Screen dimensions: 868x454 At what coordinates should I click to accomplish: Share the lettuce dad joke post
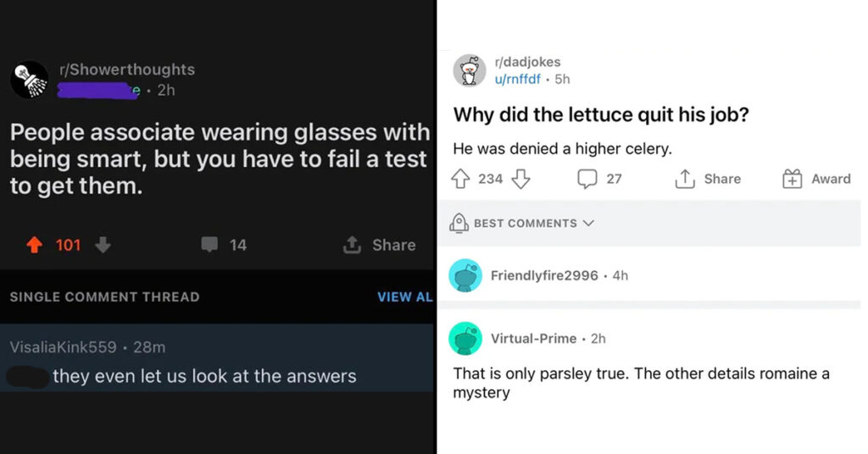[x=708, y=179]
